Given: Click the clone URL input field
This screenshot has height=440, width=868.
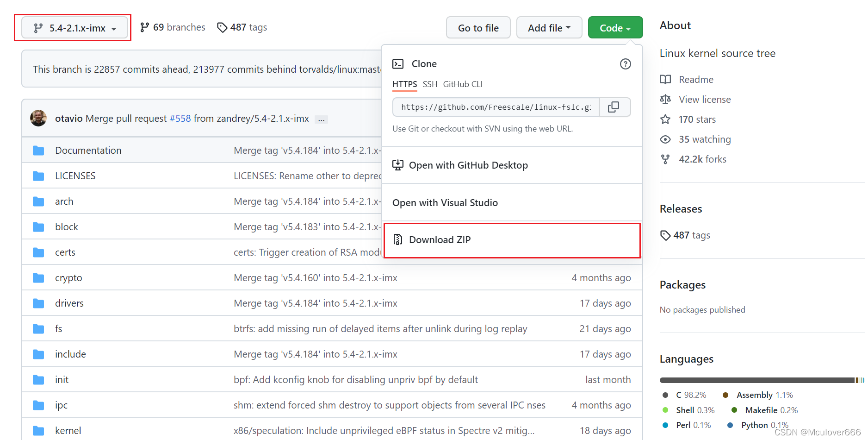Looking at the screenshot, I should [x=496, y=107].
